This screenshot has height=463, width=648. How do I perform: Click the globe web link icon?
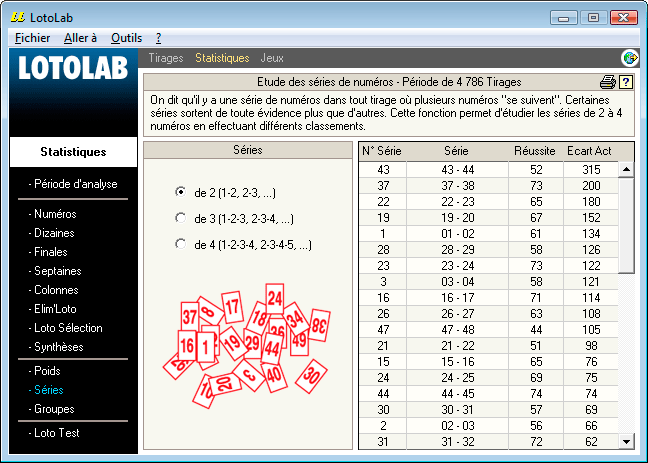click(x=630, y=58)
